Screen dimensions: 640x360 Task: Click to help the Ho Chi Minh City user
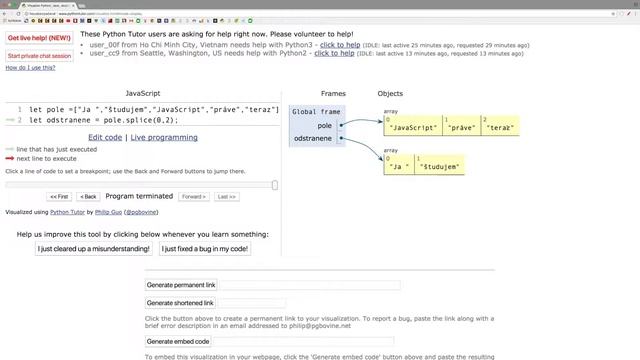(x=340, y=45)
